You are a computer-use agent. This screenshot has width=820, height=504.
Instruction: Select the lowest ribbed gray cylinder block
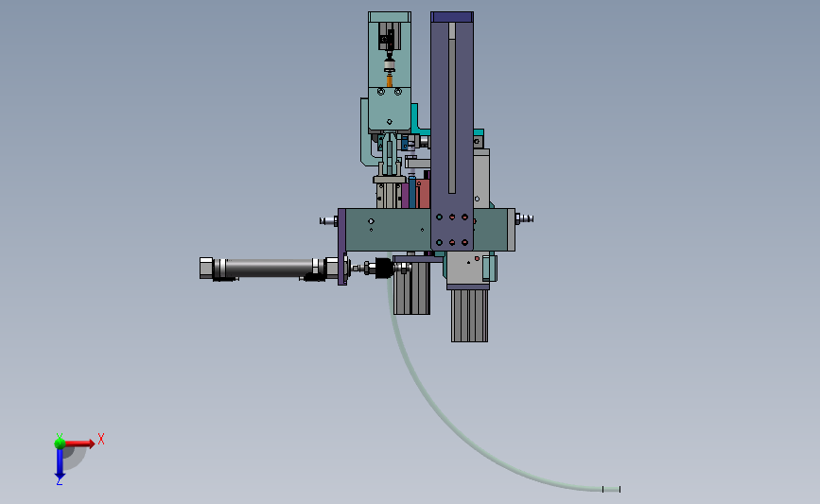pyautogui.click(x=470, y=316)
